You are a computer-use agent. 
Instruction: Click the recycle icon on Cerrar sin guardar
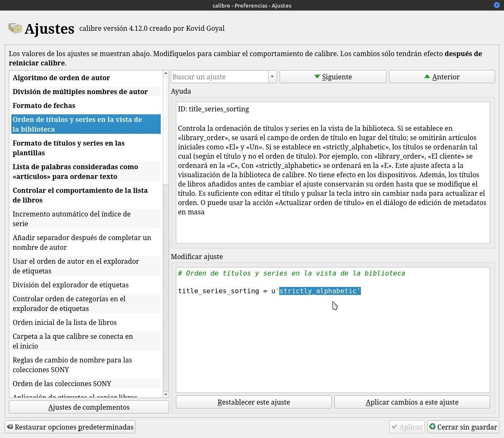click(x=432, y=427)
